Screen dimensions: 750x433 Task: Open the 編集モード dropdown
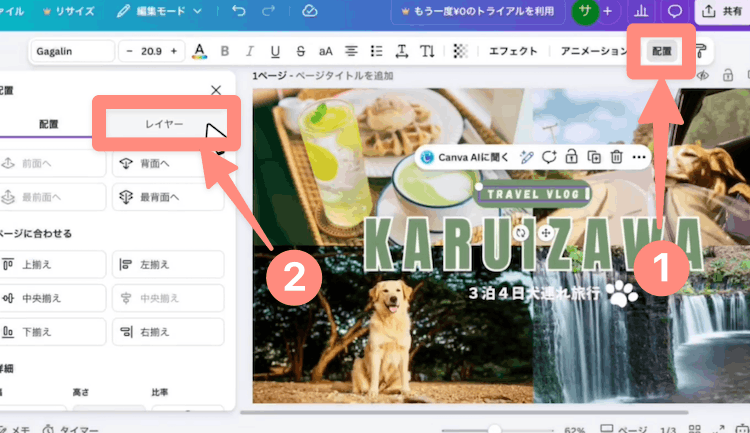159,11
